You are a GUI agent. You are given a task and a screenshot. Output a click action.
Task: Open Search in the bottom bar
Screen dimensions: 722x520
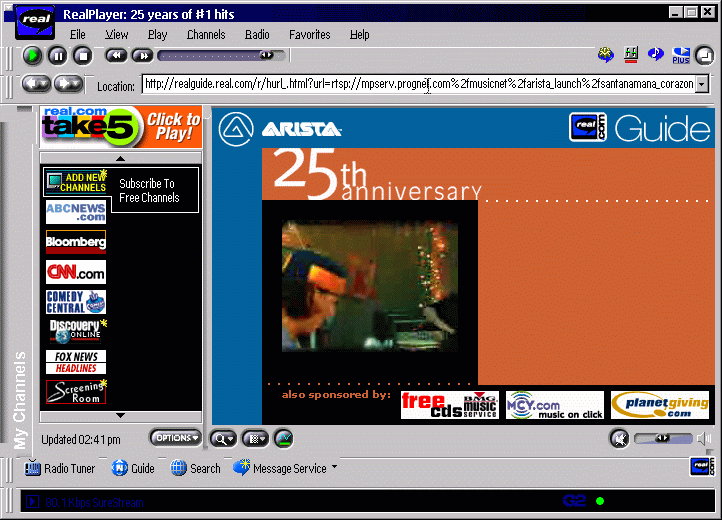pos(195,468)
